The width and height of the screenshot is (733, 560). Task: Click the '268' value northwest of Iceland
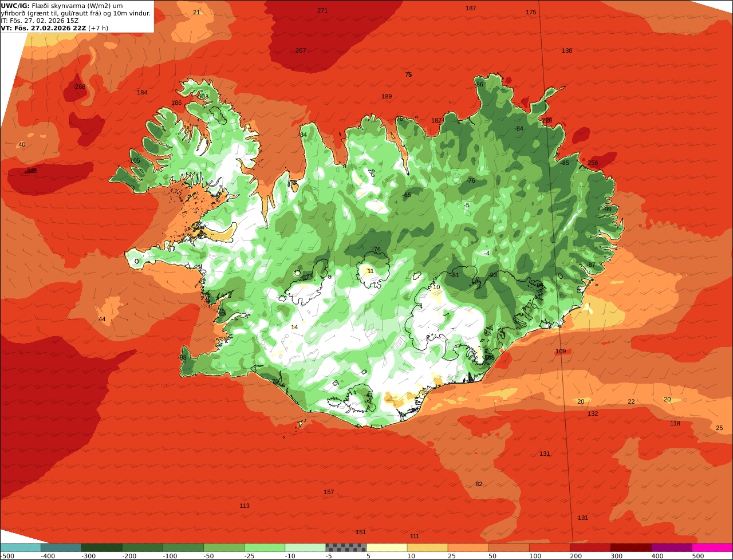[x=80, y=86]
